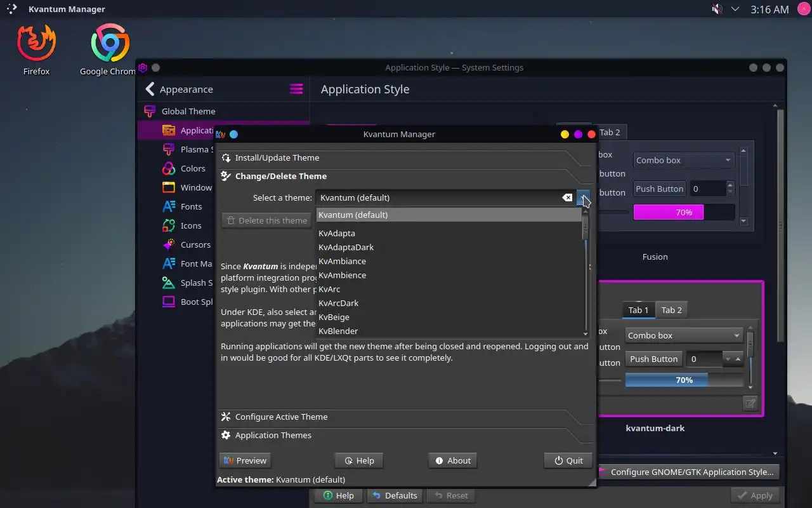Click edit icon on kvantum-dark style card
This screenshot has width=812, height=508.
click(750, 403)
